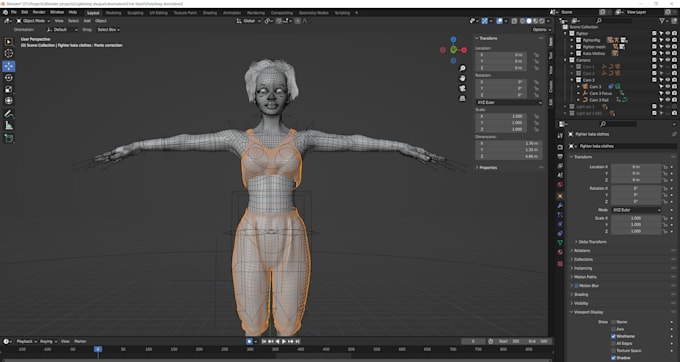Open the Options button in viewport header
This screenshot has width=680, height=362.
[x=542, y=29]
